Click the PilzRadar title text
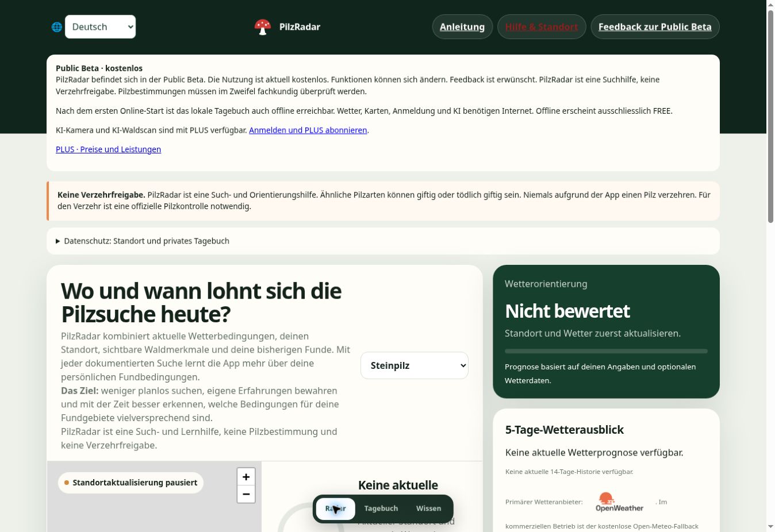775x532 pixels. click(x=300, y=27)
